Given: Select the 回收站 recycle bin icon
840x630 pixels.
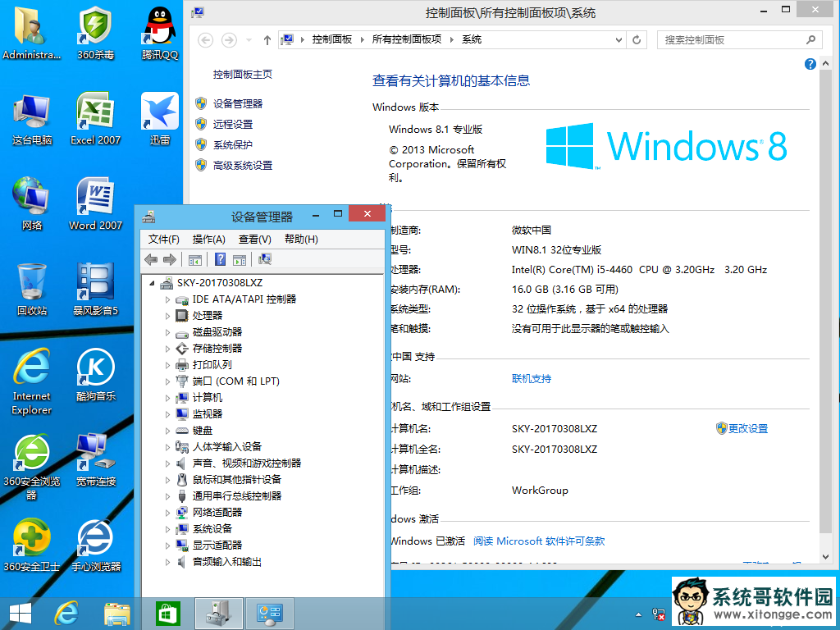Looking at the screenshot, I should (x=32, y=290).
